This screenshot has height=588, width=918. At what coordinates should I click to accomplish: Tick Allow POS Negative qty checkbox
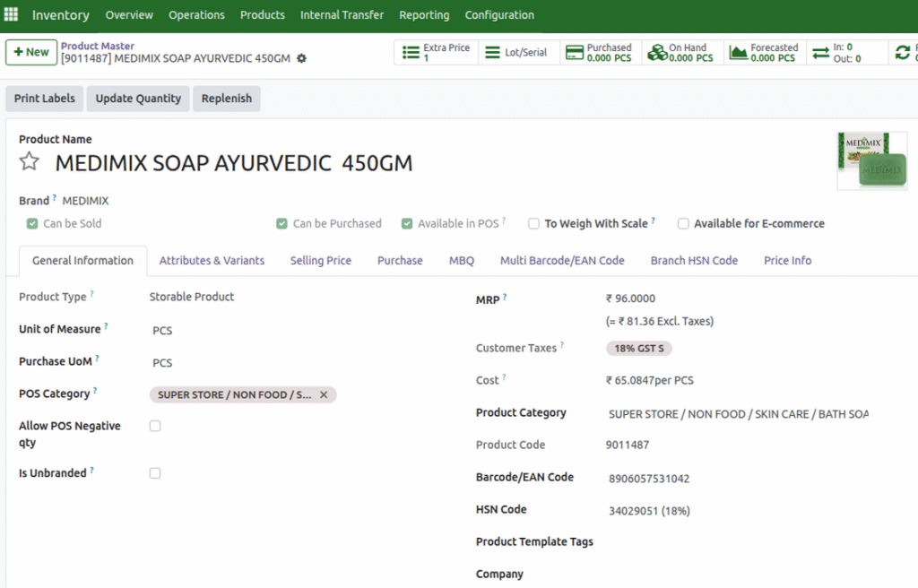[x=155, y=427]
